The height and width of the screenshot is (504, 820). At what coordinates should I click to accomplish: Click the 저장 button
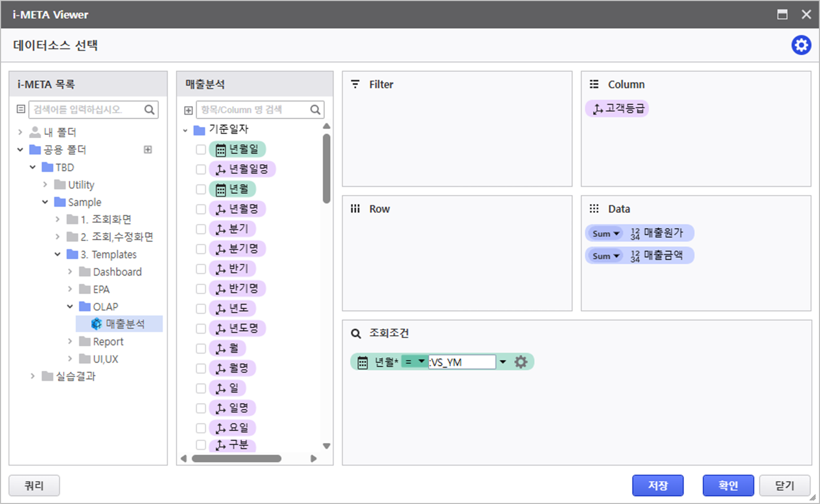[x=657, y=485]
